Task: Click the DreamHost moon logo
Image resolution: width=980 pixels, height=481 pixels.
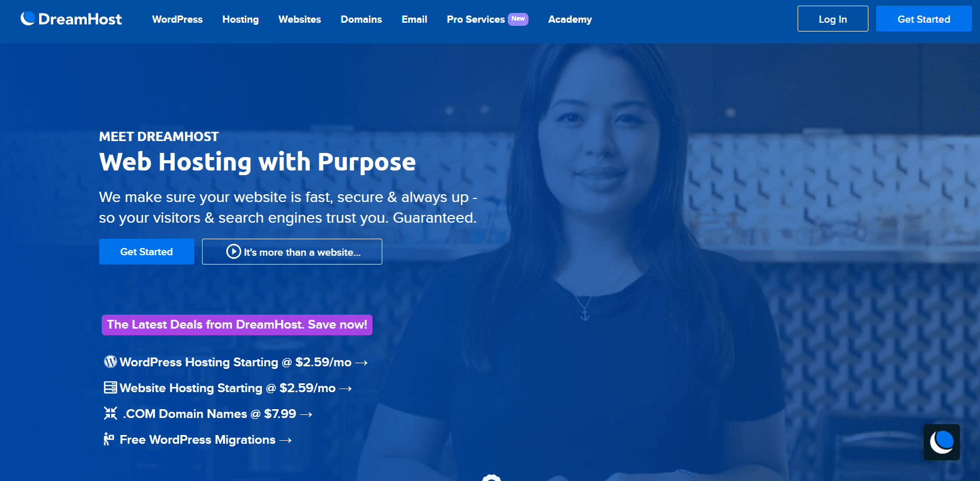Action: click(28, 19)
